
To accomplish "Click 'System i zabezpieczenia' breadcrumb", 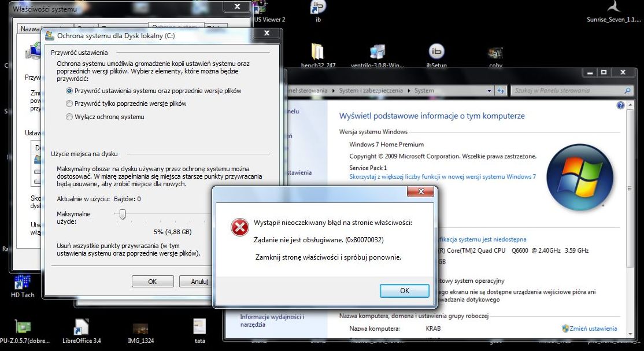I will [x=371, y=90].
